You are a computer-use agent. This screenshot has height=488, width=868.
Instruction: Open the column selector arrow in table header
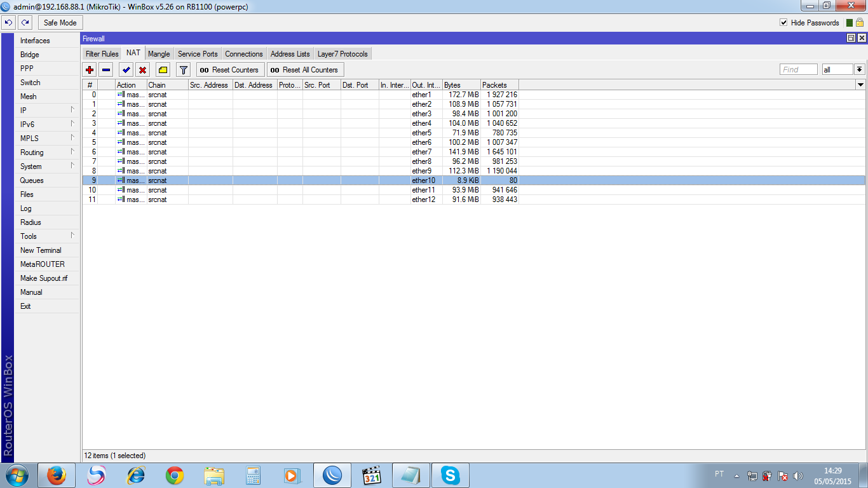pos(860,85)
